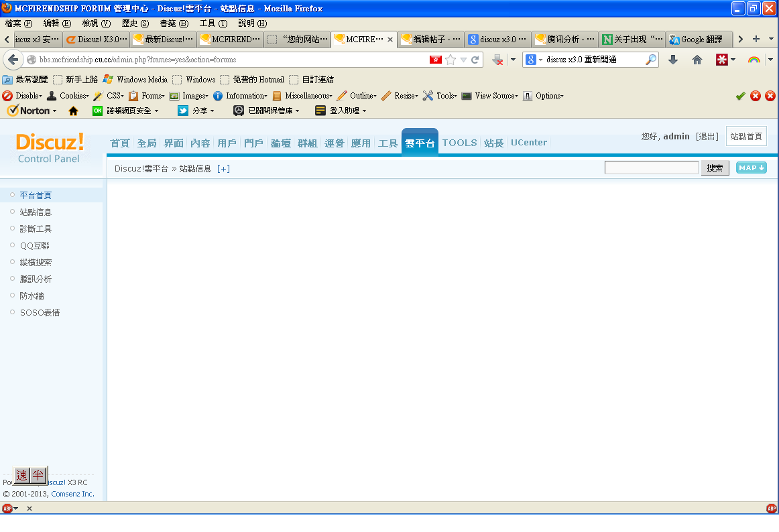The width and height of the screenshot is (779, 532).
Task: Select 防水牆 in sidebar
Action: coord(32,296)
